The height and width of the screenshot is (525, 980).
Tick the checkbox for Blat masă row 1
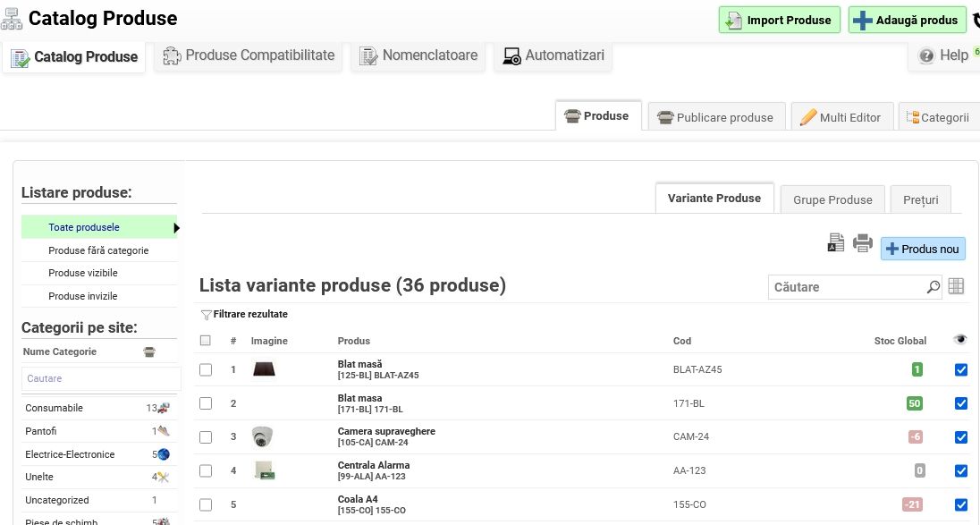click(x=206, y=369)
